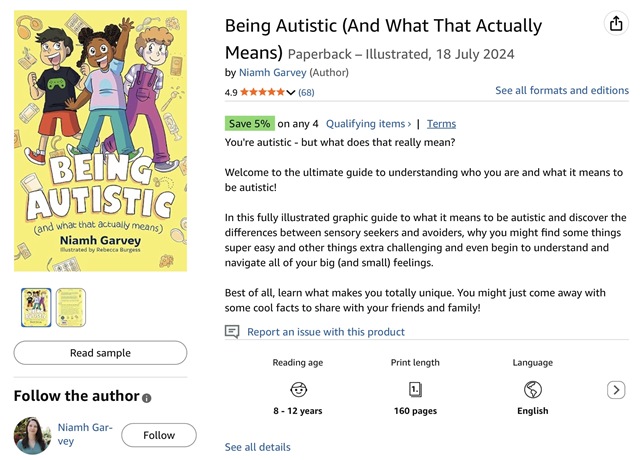Click Report an issue with this product
The width and height of the screenshot is (640, 460).
coord(326,332)
